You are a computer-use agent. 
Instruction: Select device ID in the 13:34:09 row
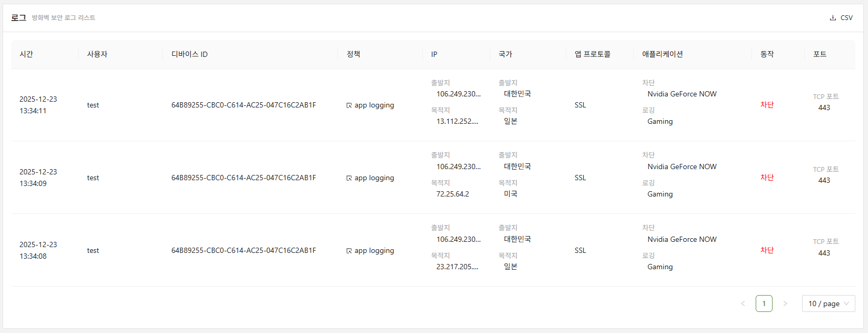244,178
